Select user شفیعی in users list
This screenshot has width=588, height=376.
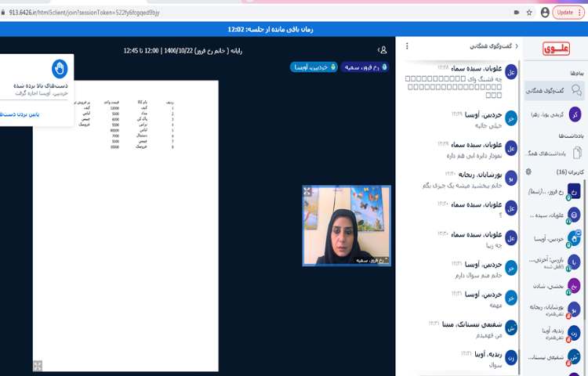click(x=554, y=357)
